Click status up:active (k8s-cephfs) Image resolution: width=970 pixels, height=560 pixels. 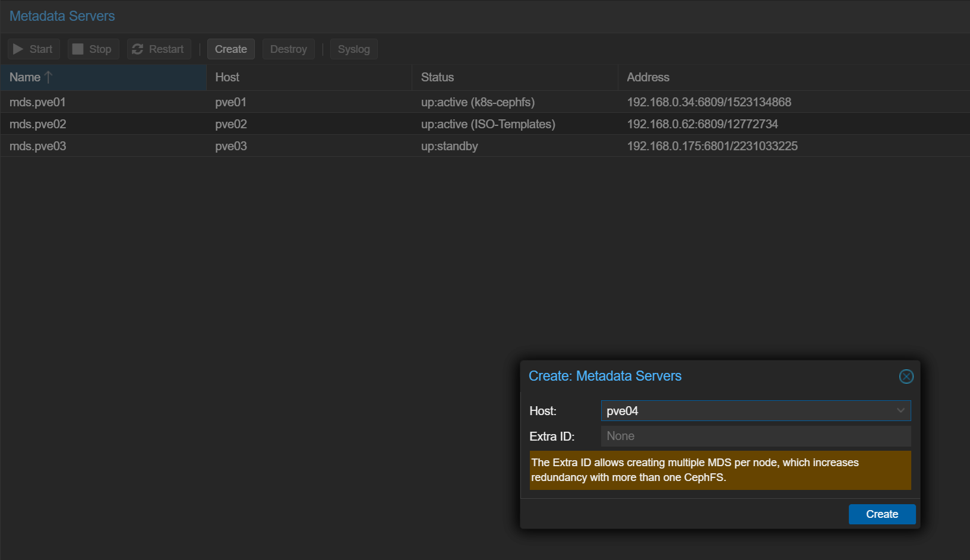coord(478,102)
